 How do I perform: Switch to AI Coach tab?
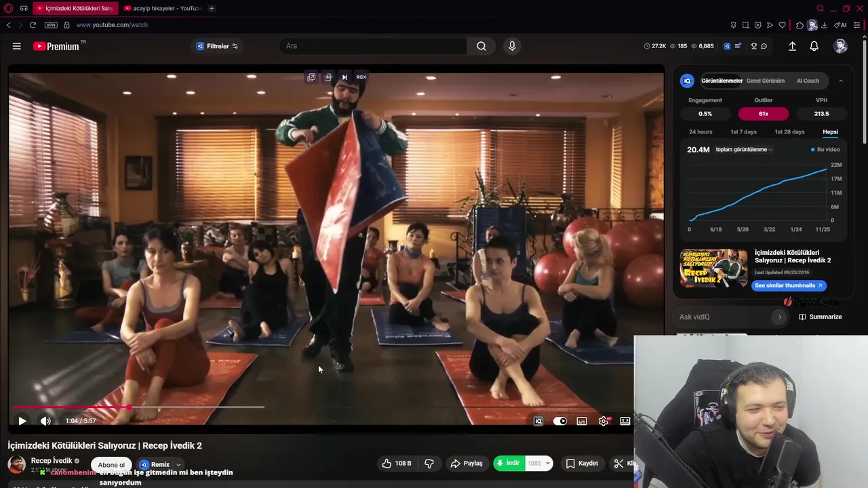[x=808, y=81]
